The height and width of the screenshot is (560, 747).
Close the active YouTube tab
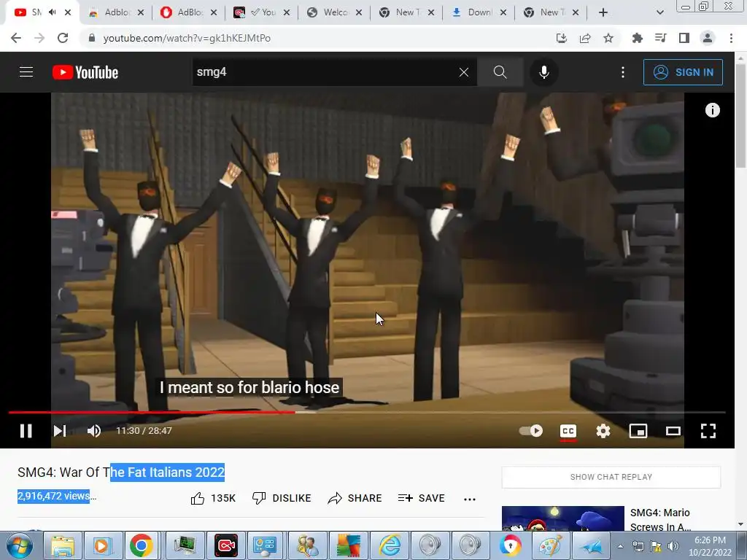(x=68, y=12)
